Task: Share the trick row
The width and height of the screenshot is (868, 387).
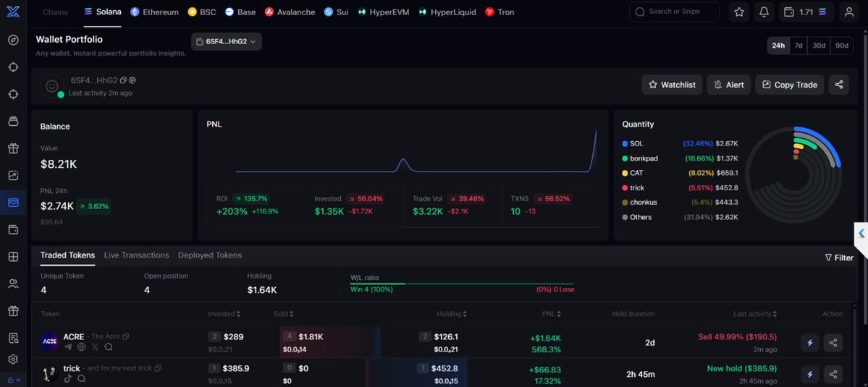Action: [833, 374]
